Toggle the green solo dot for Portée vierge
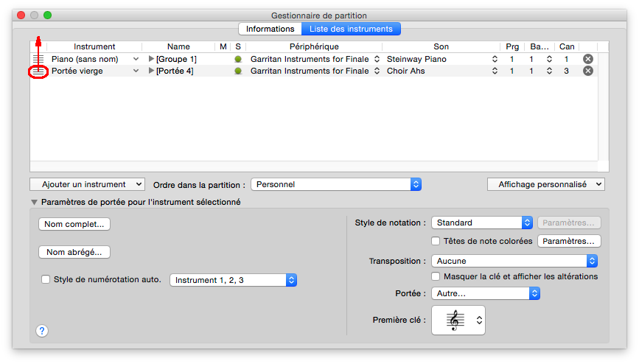639x364 pixels. (x=237, y=71)
